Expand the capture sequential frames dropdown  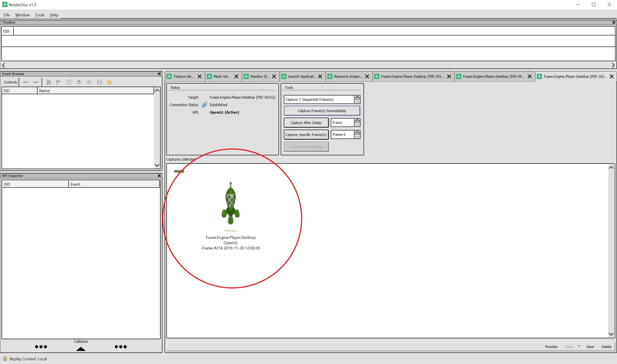[x=358, y=101]
